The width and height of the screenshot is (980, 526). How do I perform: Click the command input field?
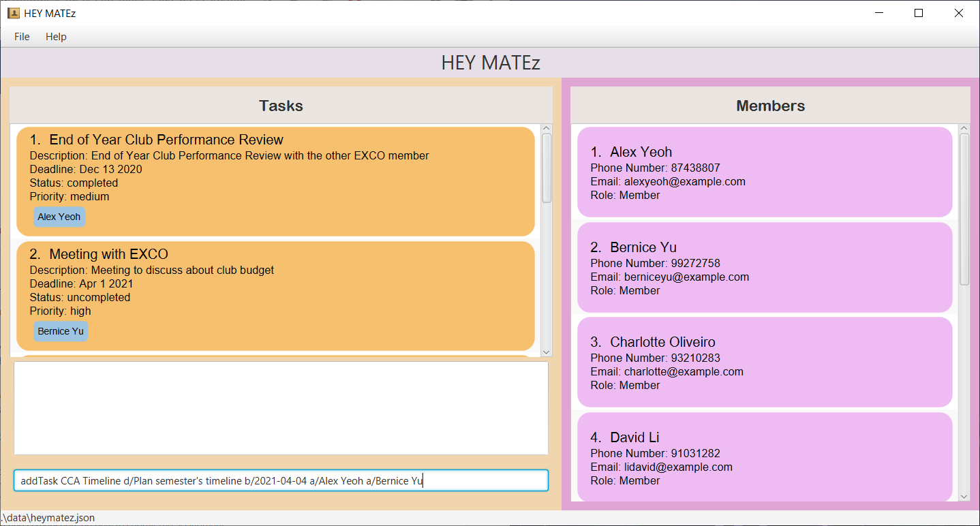coord(281,480)
